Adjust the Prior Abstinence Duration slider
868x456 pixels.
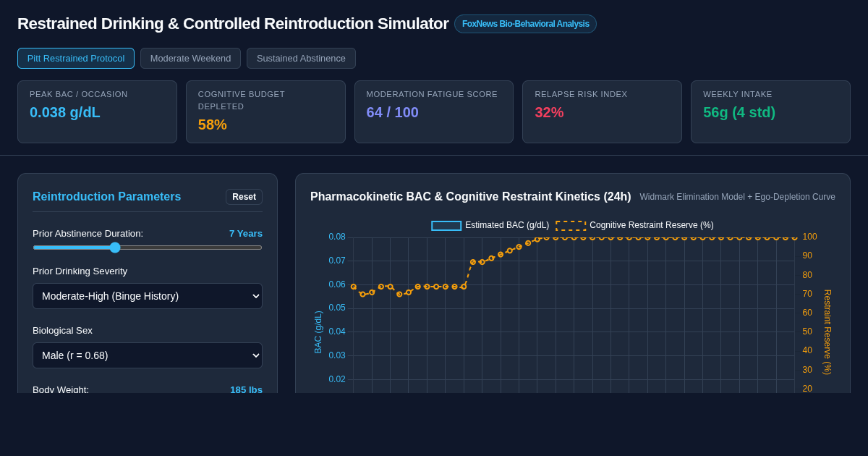click(x=148, y=248)
